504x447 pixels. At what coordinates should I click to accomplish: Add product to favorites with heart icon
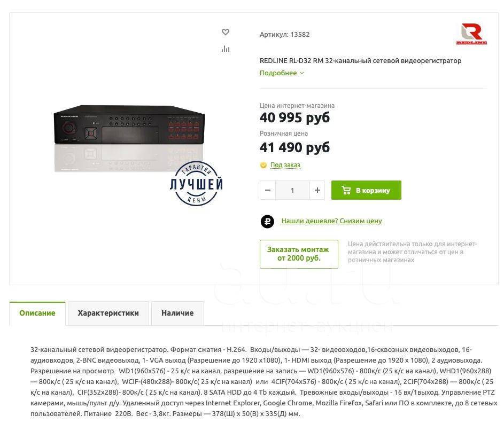226,32
